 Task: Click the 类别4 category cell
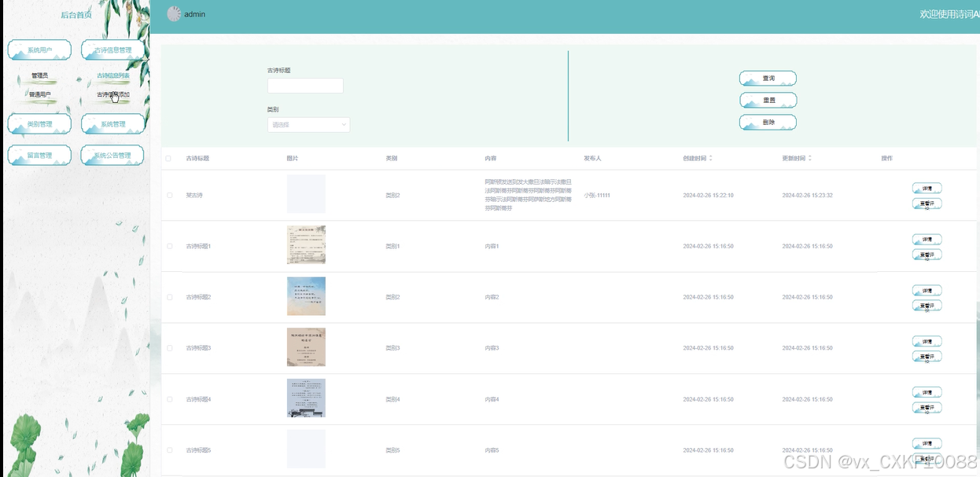click(393, 399)
